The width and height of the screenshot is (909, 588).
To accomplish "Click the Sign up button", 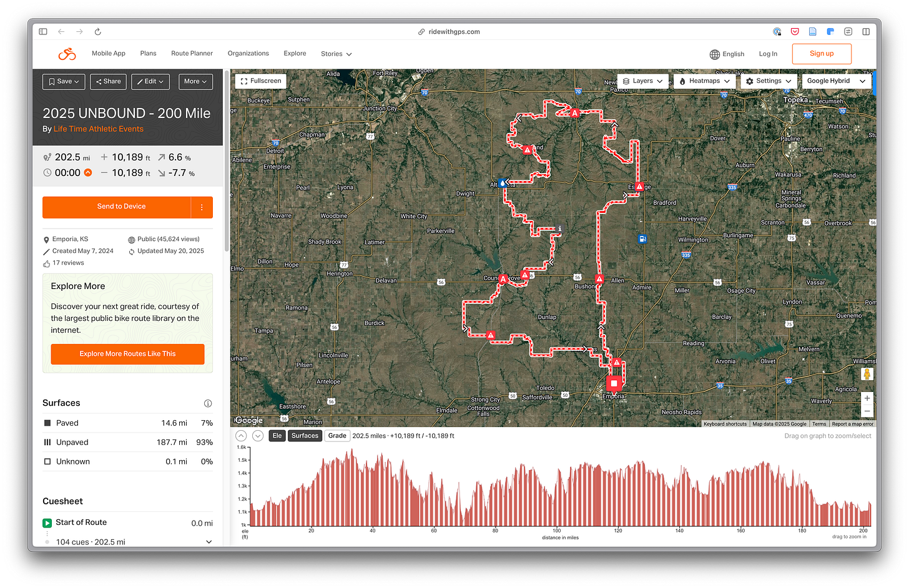I will tap(822, 54).
